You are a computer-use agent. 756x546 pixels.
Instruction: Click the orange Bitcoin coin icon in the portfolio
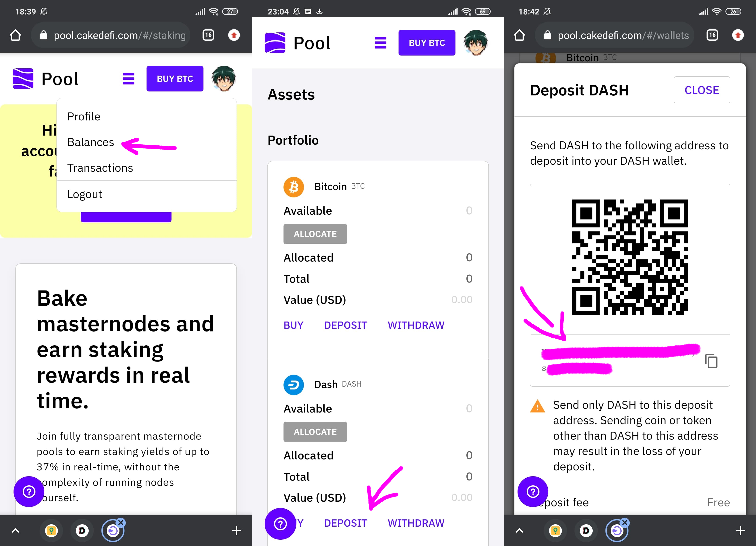(294, 187)
